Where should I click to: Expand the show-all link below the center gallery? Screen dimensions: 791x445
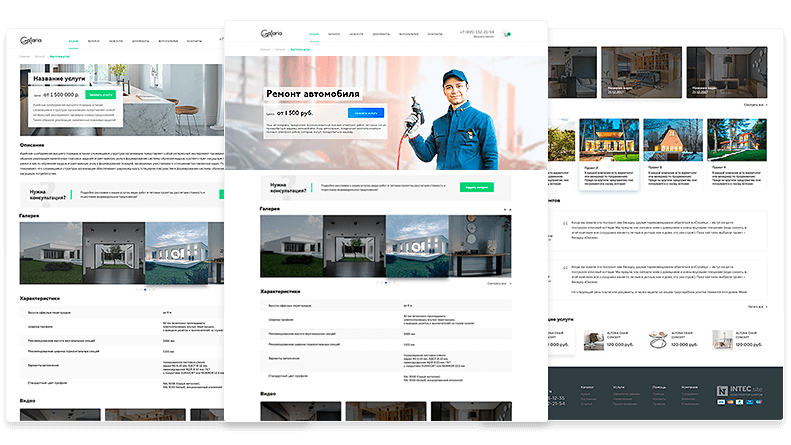tap(499, 284)
